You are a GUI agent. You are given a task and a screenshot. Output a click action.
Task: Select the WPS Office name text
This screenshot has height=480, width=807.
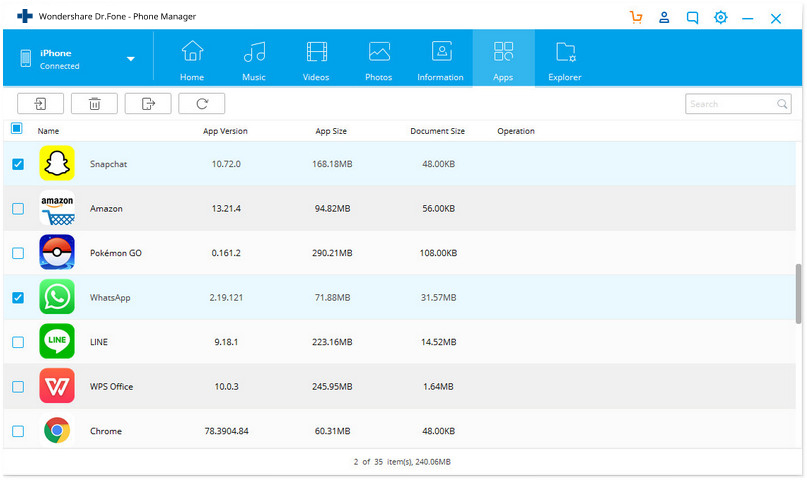[112, 386]
